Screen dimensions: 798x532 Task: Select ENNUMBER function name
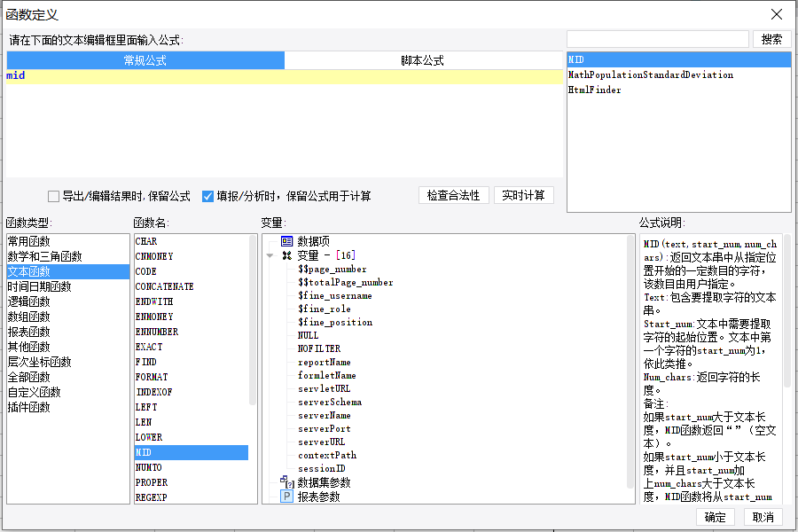pyautogui.click(x=192, y=332)
